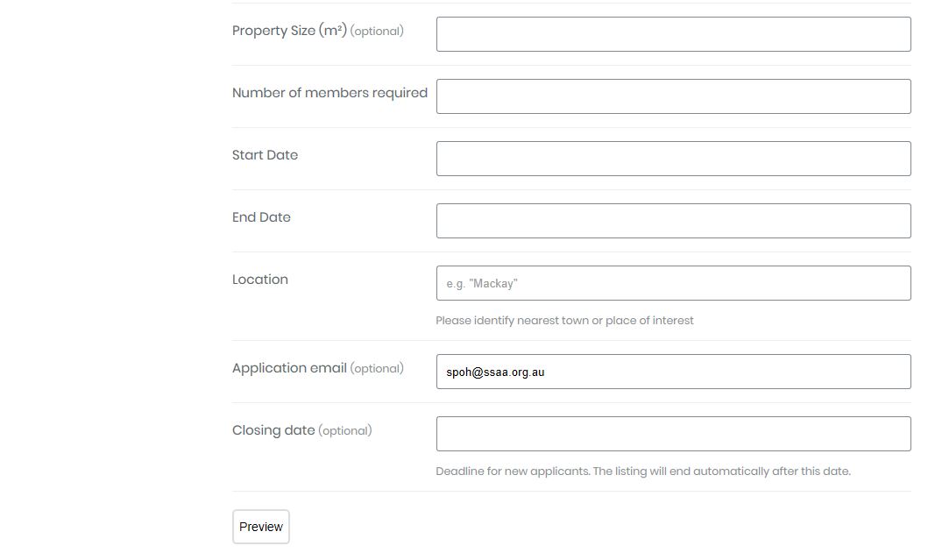The image size is (928, 560).
Task: Click the Location field with Mackay placeholder
Action: pos(673,283)
